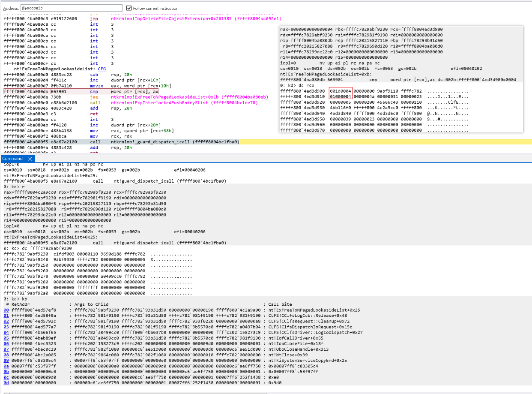Image resolution: width=532 pixels, height=394 pixels.
Task: Toggle the Follow current instruction checkbox
Action: tap(129, 8)
